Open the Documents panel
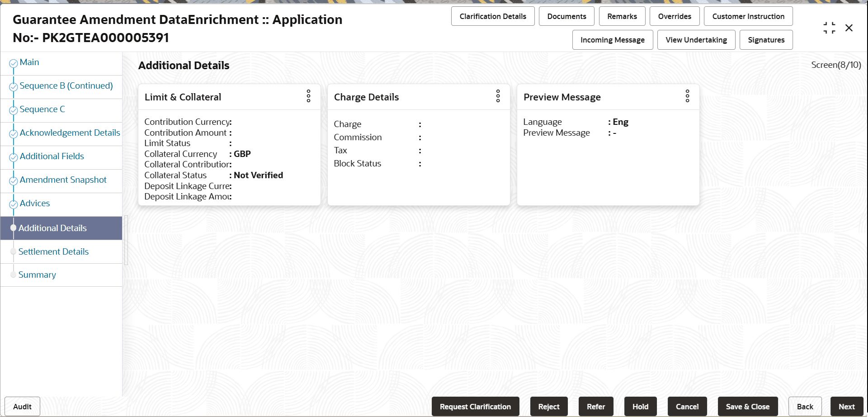The height and width of the screenshot is (417, 868). pyautogui.click(x=566, y=16)
